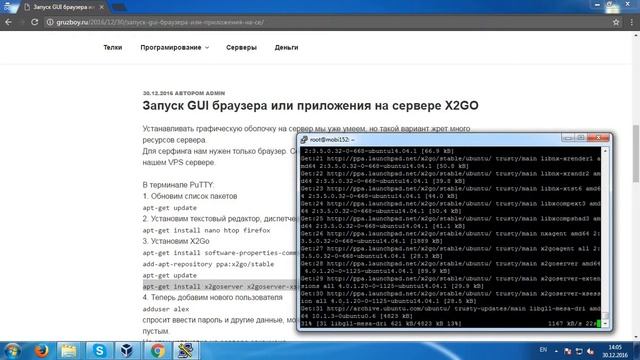This screenshot has width=640, height=360.
Task: Click the 'add-apt-repository ppa:x2go/stable' line
Action: (208, 264)
